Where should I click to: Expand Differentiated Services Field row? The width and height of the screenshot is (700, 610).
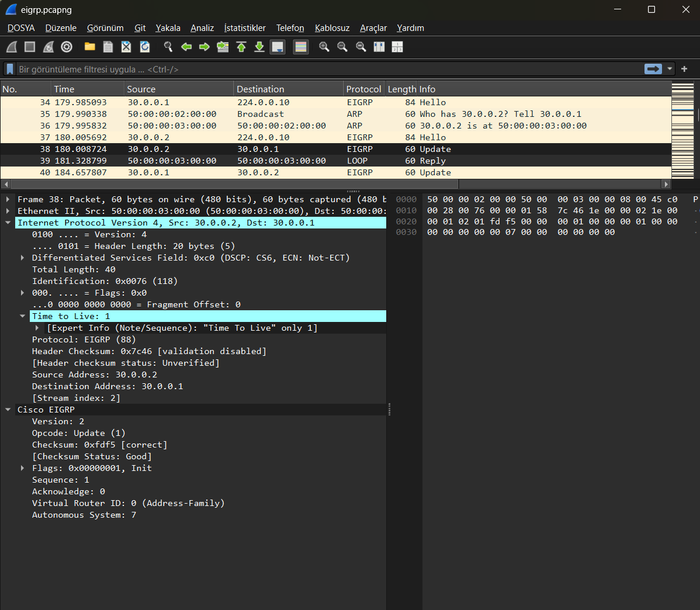23,258
